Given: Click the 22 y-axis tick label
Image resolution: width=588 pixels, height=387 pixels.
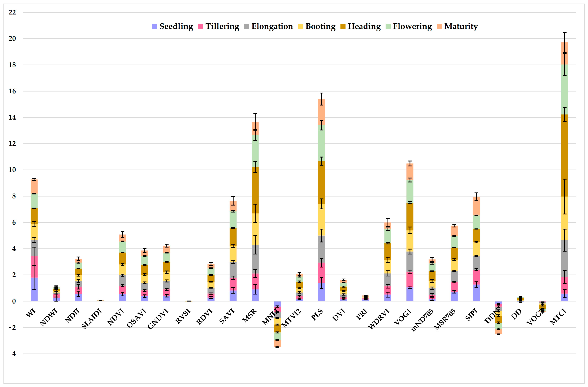Looking at the screenshot, I should point(12,12).
